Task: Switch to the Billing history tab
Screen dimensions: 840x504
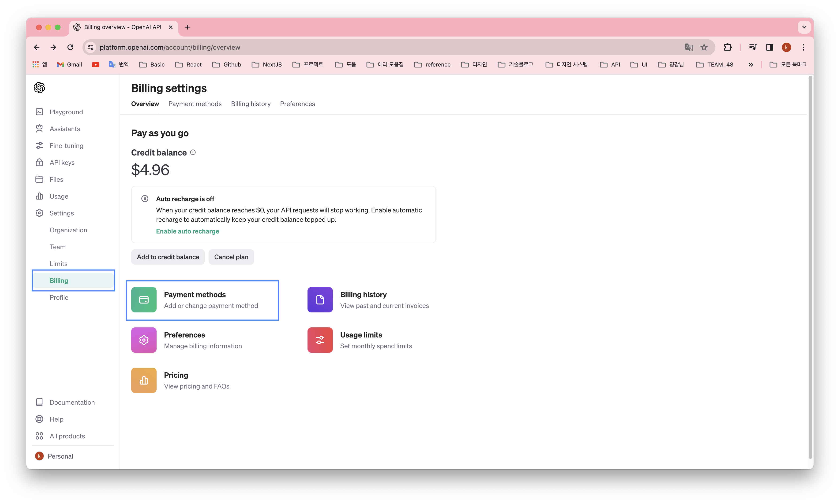Action: (x=251, y=104)
